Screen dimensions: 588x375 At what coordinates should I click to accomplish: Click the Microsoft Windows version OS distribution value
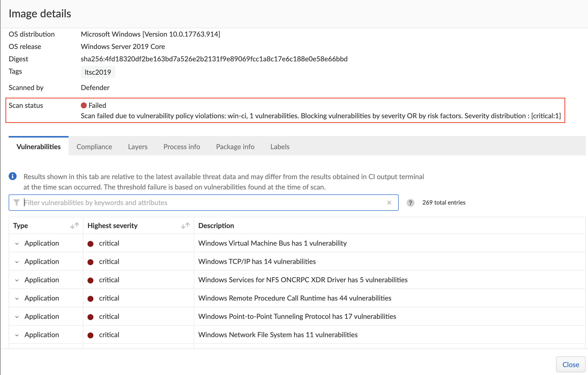(x=150, y=34)
